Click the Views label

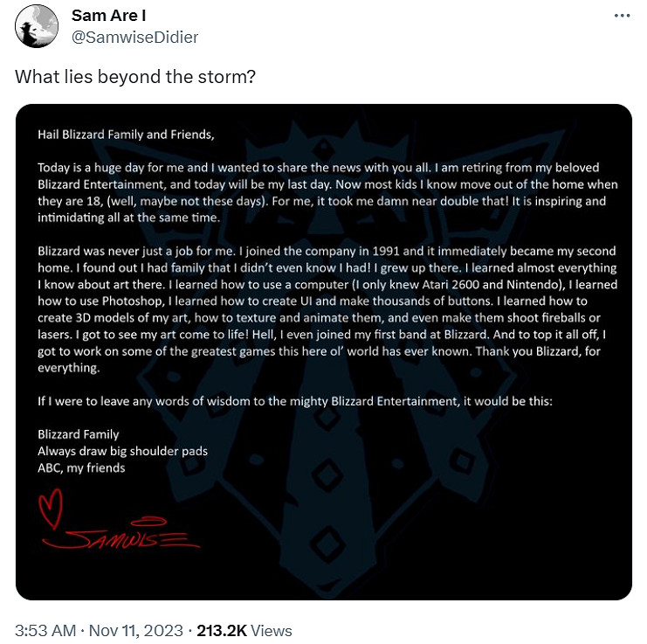272,630
